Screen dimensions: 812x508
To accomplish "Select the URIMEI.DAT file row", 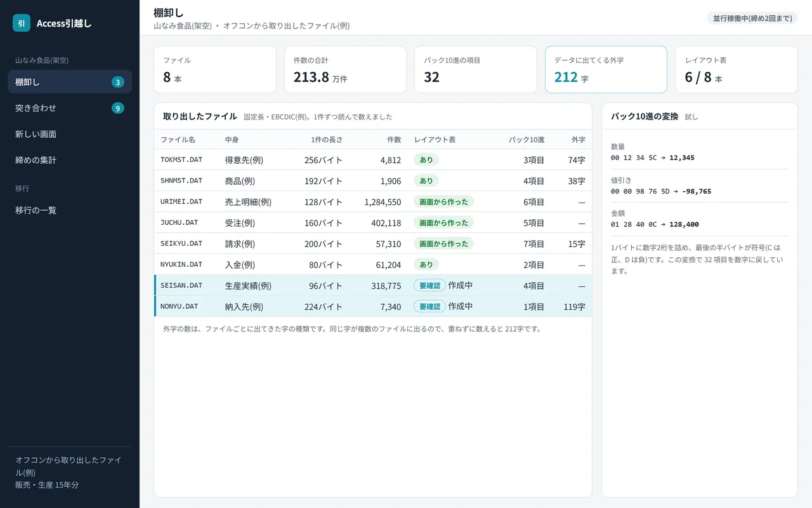I will tap(373, 202).
